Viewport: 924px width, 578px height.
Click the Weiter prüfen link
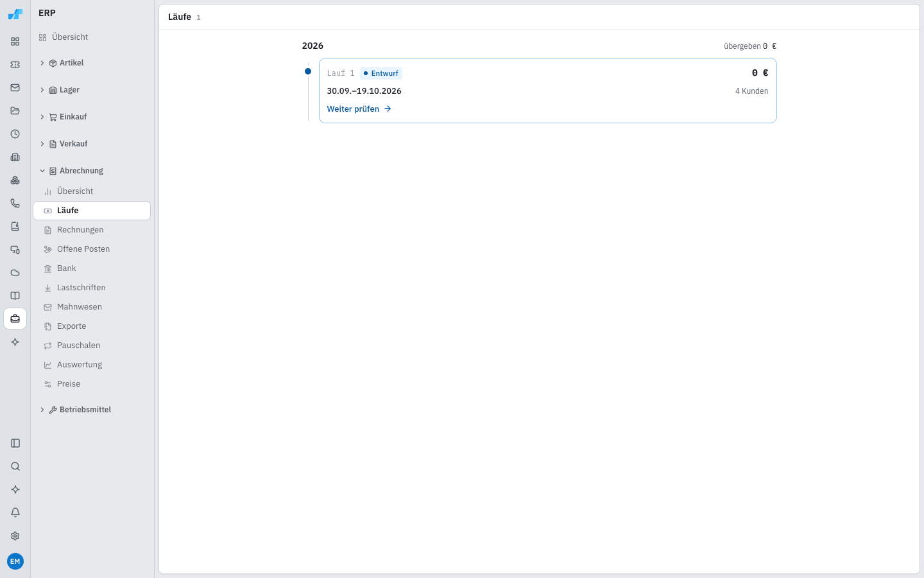359,109
